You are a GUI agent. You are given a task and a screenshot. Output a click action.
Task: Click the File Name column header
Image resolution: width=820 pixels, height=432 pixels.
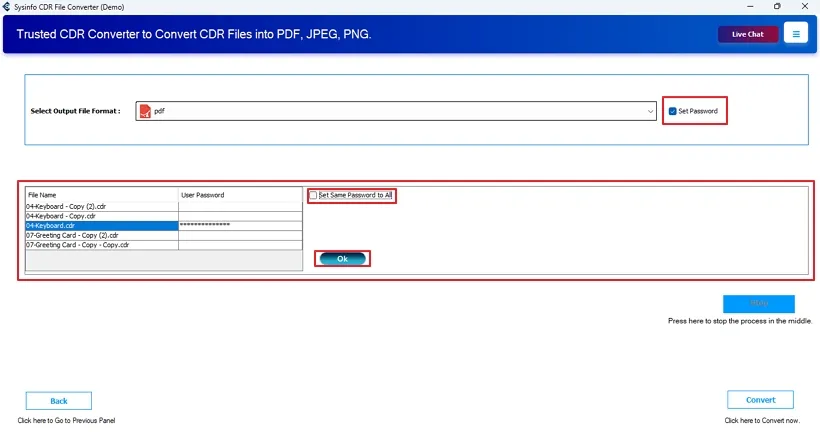pyautogui.click(x=100, y=195)
